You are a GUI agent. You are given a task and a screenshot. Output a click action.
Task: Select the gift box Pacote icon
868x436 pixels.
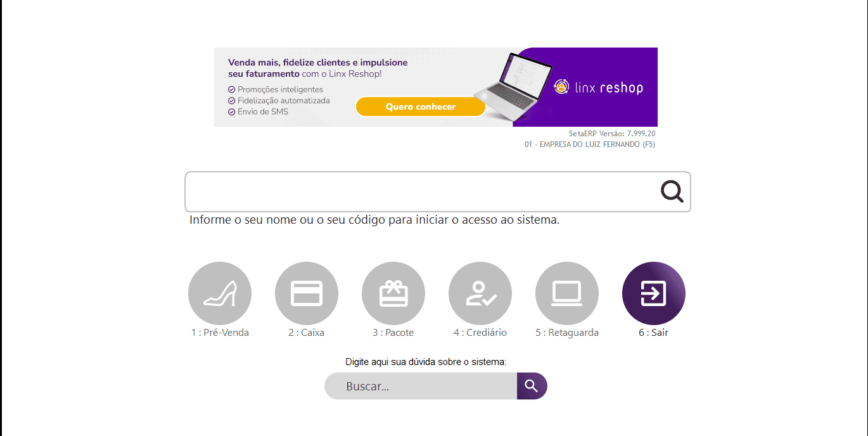pyautogui.click(x=393, y=293)
